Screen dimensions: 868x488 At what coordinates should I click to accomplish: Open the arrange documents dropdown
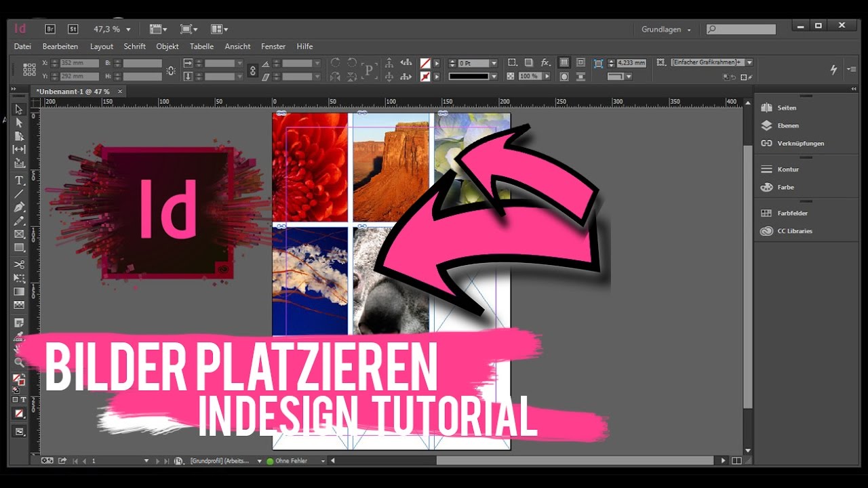pos(219,29)
